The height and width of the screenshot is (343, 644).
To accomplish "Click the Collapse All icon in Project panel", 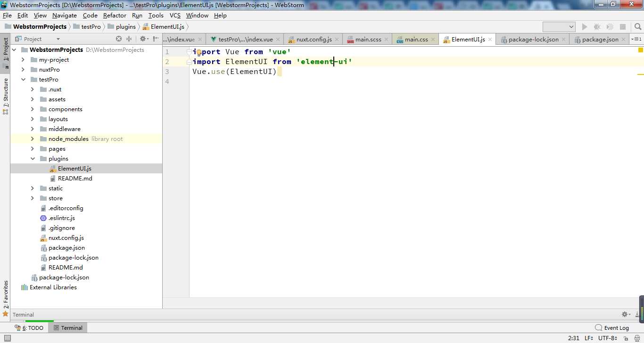I will (129, 39).
